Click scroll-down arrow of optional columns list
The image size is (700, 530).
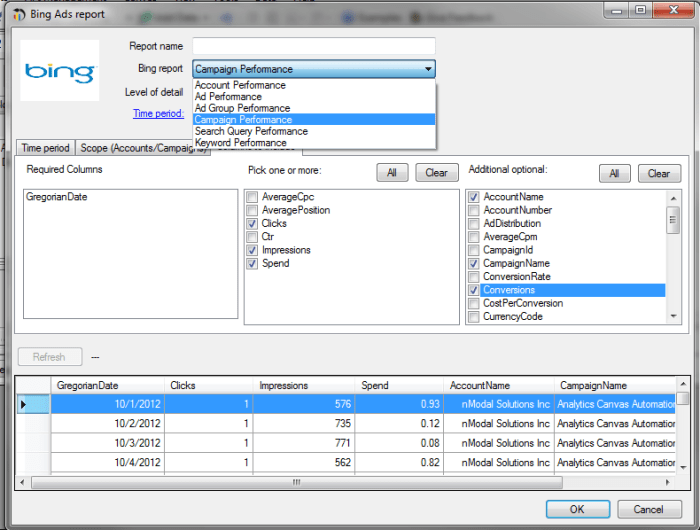[x=673, y=316]
